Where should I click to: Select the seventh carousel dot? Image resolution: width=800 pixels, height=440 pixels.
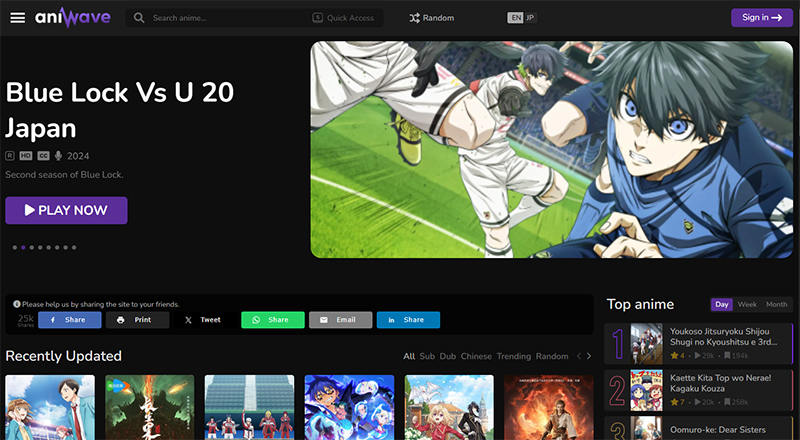point(65,248)
